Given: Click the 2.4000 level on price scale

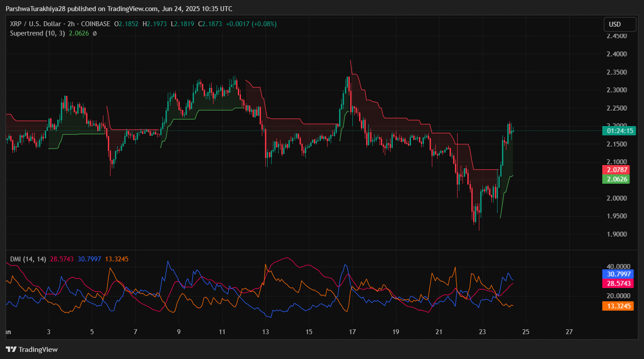Looking at the screenshot, I should click(617, 54).
